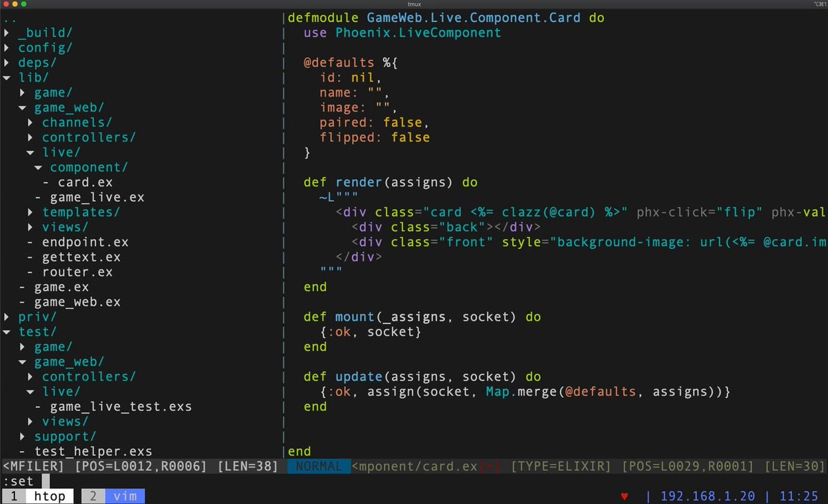Click the '~L"""' sigil line
828x504 pixels.
tap(339, 197)
